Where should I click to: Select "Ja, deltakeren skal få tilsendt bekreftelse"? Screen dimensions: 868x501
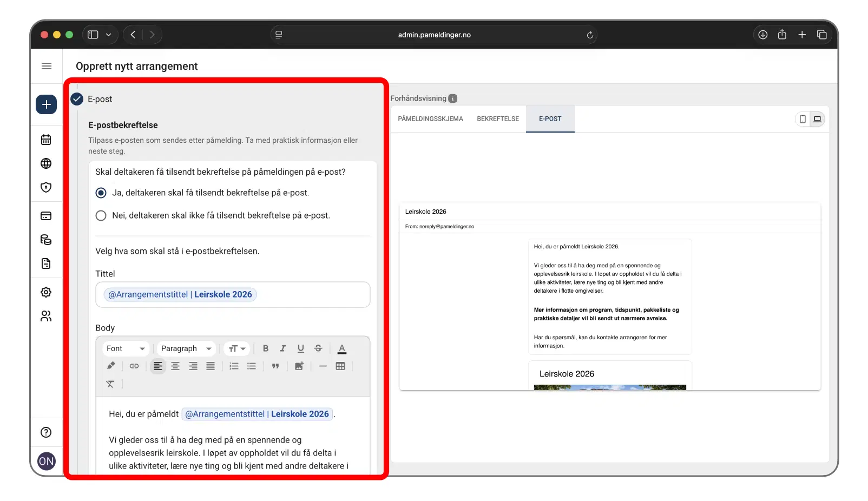pyautogui.click(x=101, y=193)
